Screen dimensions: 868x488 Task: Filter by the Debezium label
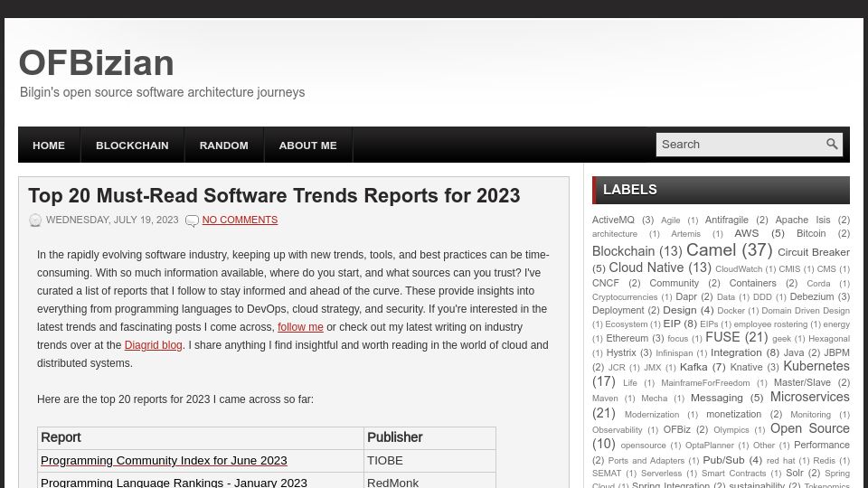[x=812, y=297]
